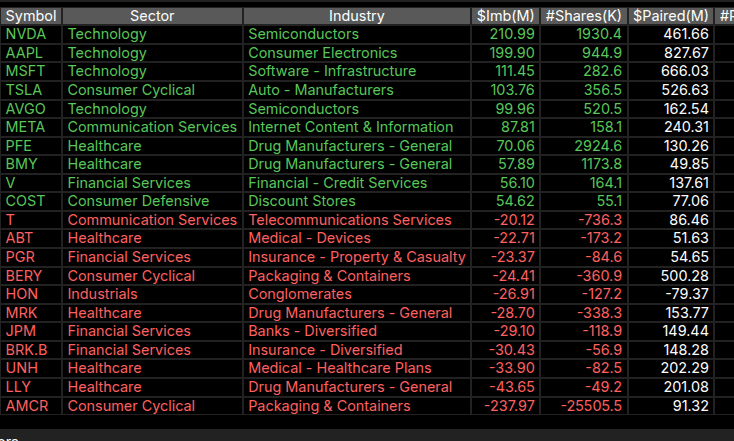The height and width of the screenshot is (441, 734).
Task: Sort by the $Paired(M) column header
Action: [x=671, y=16]
